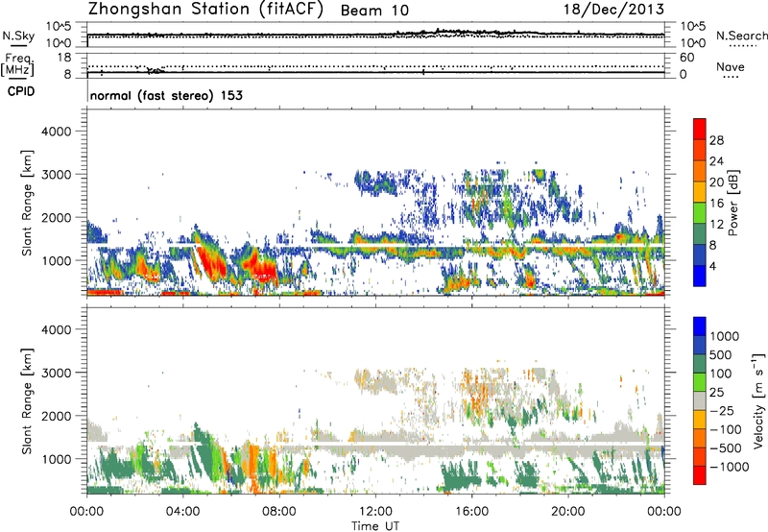The image size is (768, 532).
Task: Select the Time UT axis title
Action: pyautogui.click(x=375, y=526)
